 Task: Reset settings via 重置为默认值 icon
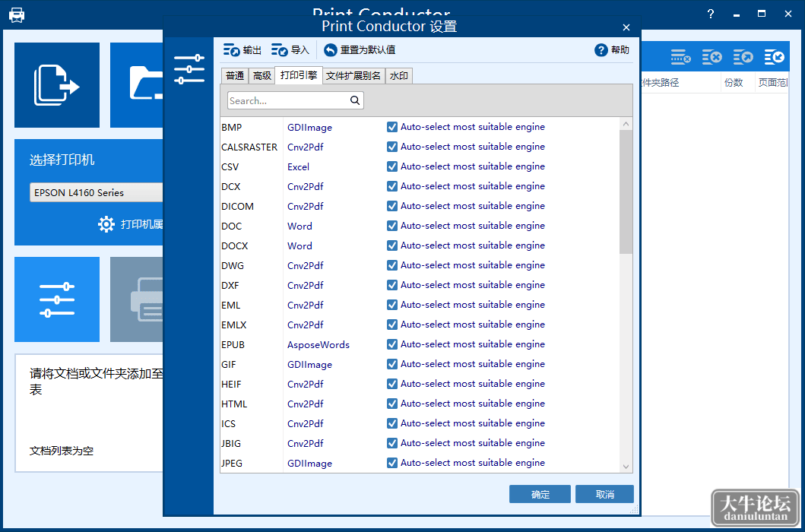point(330,50)
